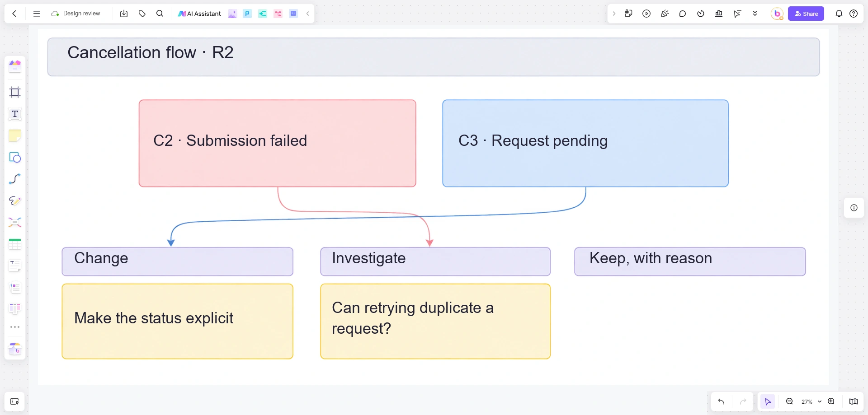This screenshot has width=868, height=415.
Task: Click the pink flowchart icon
Action: point(278,14)
